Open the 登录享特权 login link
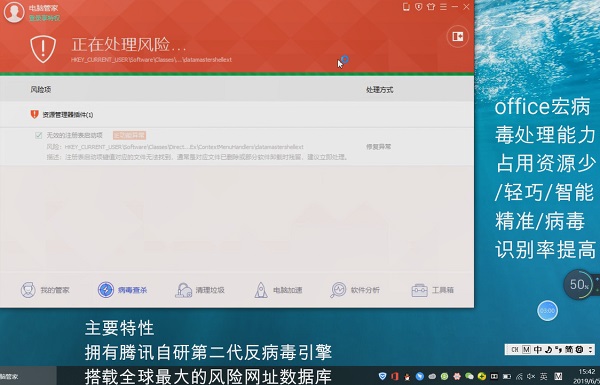This screenshot has width=600, height=385. pos(44,18)
